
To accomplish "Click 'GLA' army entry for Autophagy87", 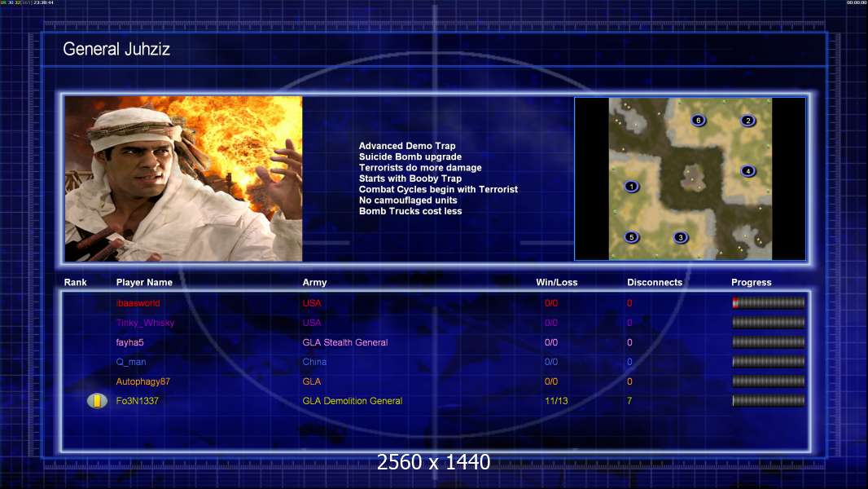I will coord(312,381).
